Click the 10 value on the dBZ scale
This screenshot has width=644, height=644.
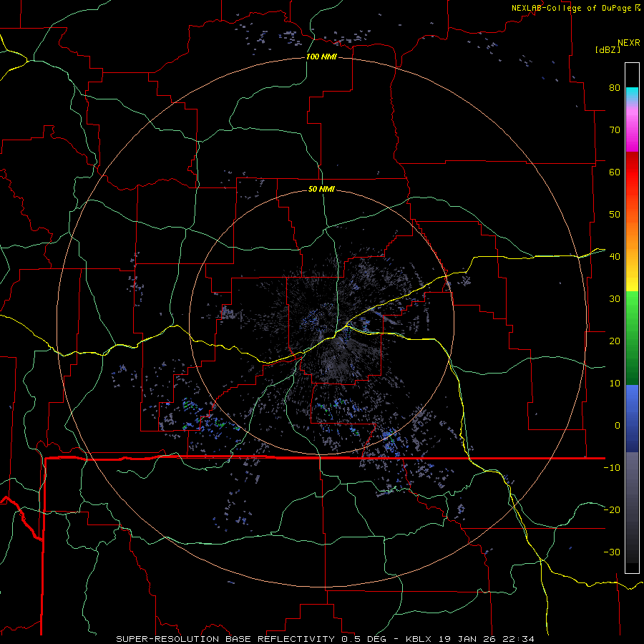pyautogui.click(x=615, y=384)
